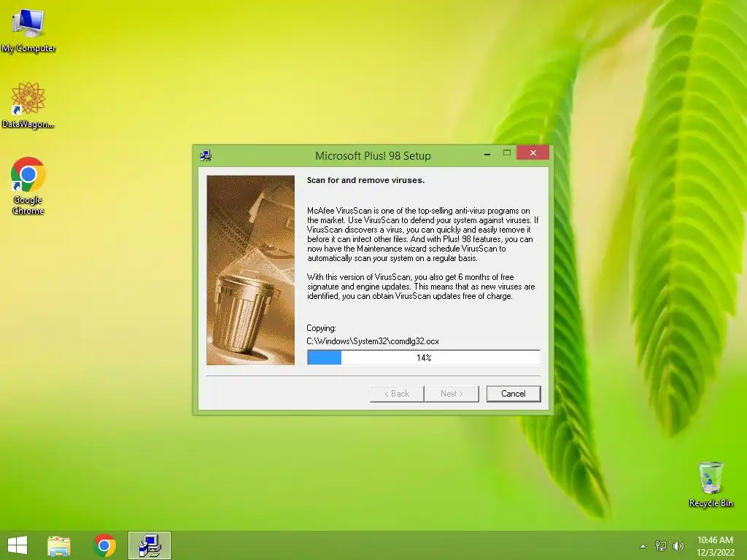Close the Plus! 98 Setup window

pos(533,153)
